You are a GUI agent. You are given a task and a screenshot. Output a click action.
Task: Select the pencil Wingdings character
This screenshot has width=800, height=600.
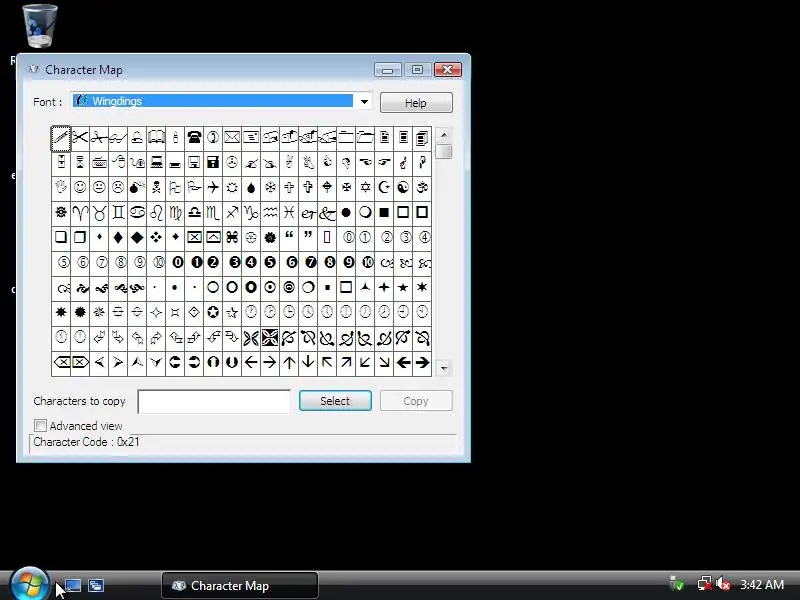61,138
